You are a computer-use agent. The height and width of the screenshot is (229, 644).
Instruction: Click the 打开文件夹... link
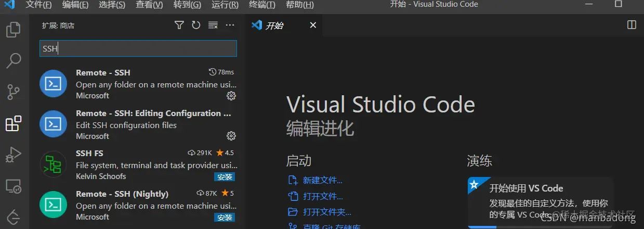tap(327, 212)
